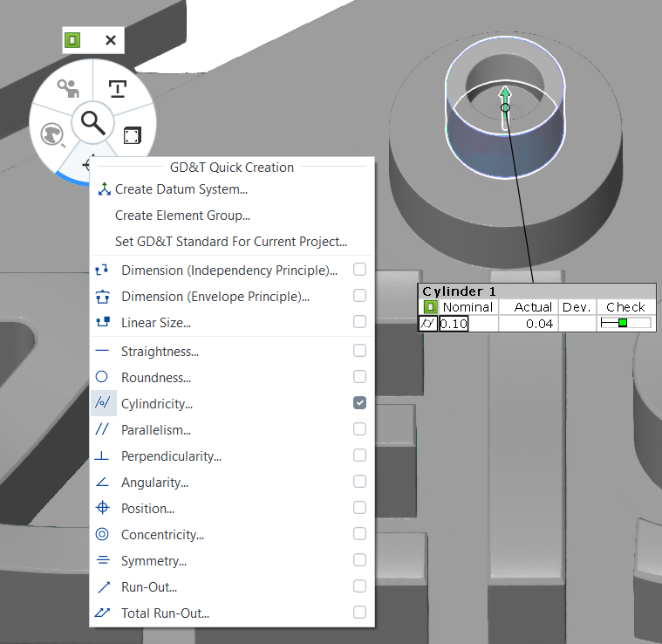The width and height of the screenshot is (662, 644).
Task: Click the Actual value 0.04 cell
Action: coord(529,324)
